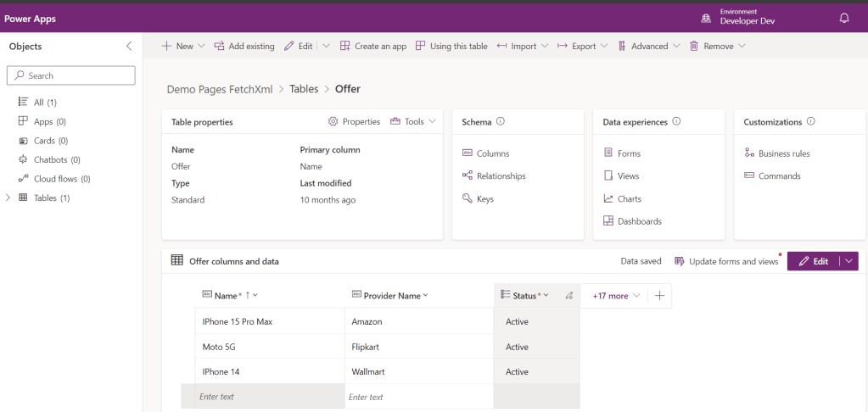Click the Search objects field

71,75
